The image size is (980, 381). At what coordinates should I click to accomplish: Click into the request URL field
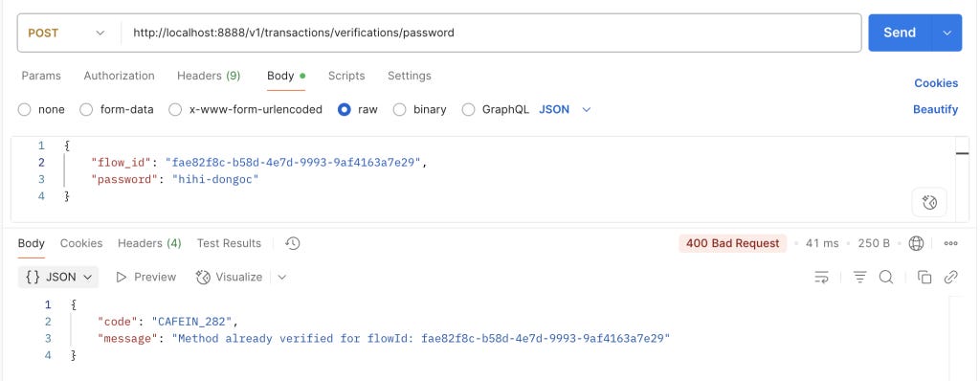click(x=491, y=33)
